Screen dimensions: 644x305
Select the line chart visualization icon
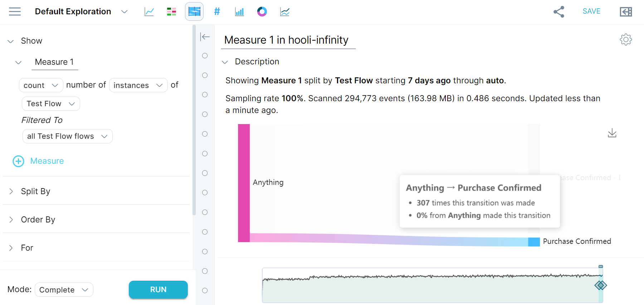pos(149,11)
